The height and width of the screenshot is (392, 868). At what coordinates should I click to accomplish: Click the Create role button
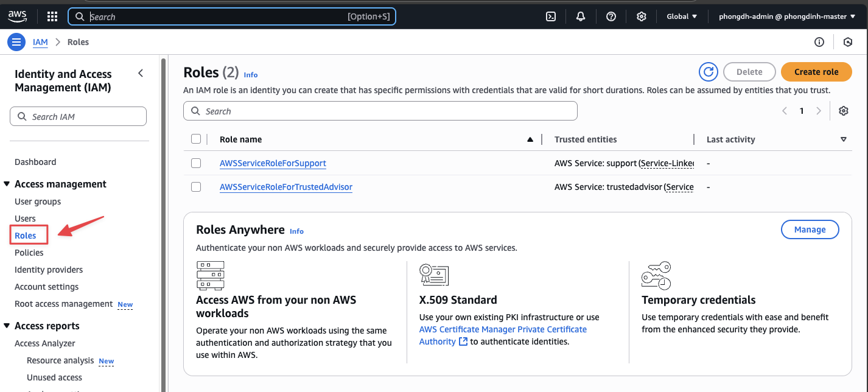816,72
